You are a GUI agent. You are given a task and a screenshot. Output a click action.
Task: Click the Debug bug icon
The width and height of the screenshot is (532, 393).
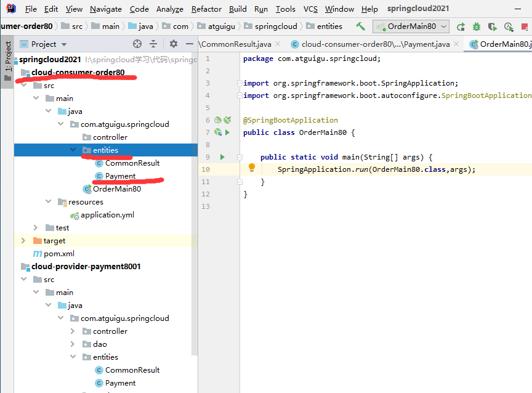(x=477, y=26)
